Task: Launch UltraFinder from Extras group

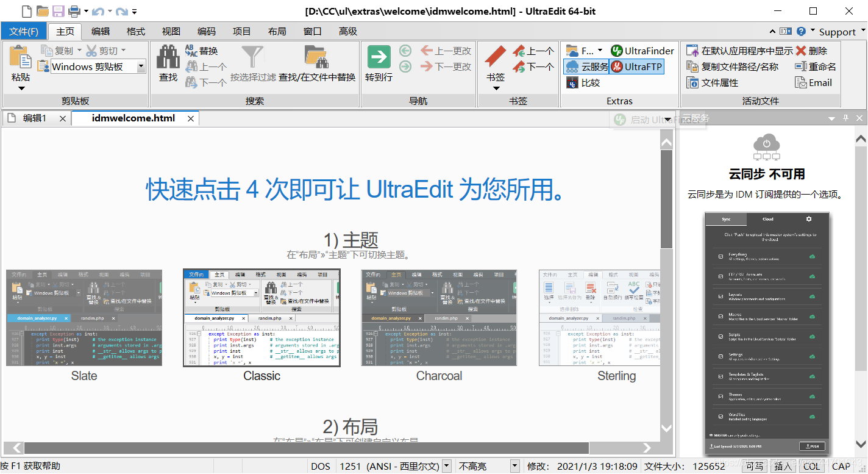Action: point(642,51)
